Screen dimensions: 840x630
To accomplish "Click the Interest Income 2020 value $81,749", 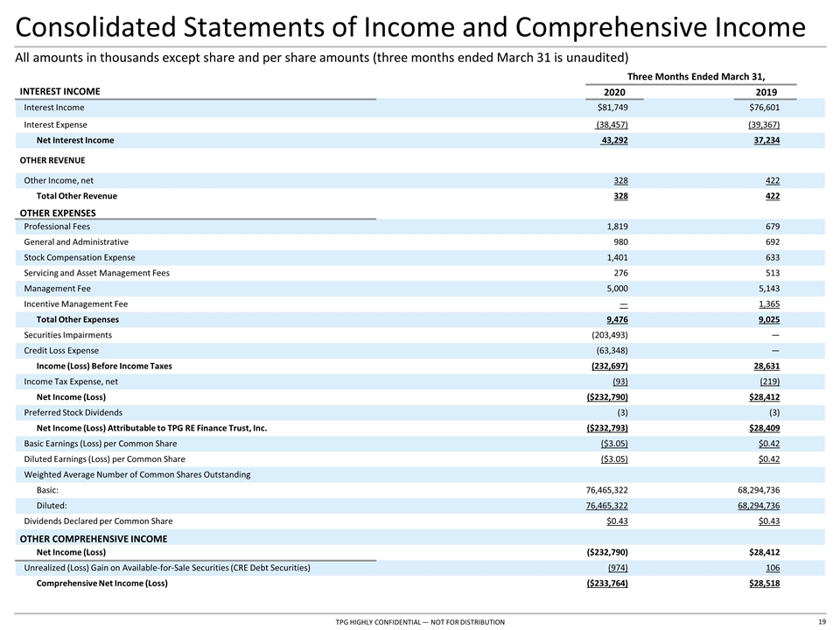I will pyautogui.click(x=612, y=108).
